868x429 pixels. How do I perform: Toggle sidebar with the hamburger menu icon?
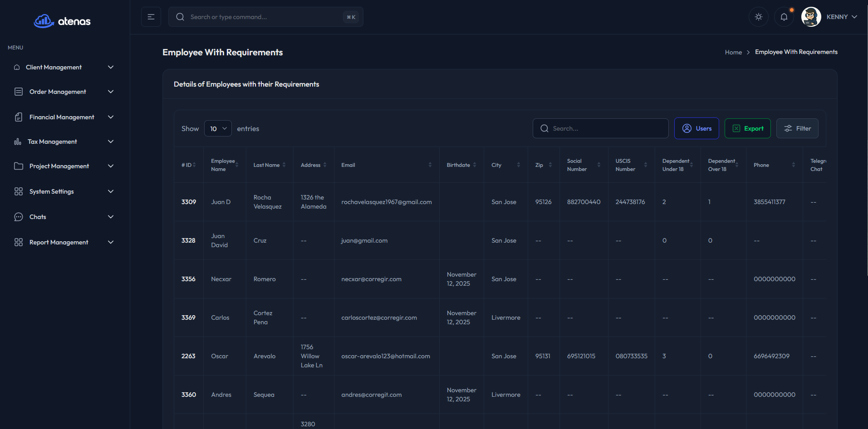coord(151,17)
